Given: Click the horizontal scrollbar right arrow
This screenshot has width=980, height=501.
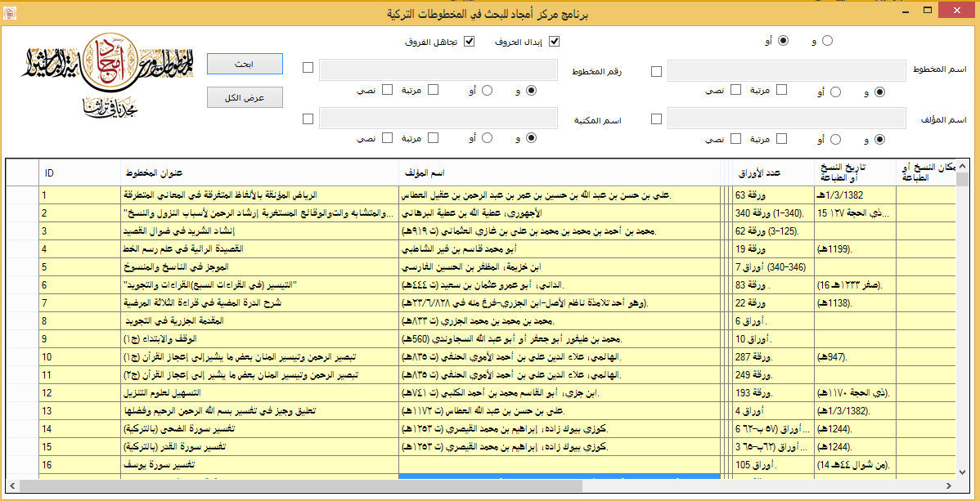Looking at the screenshot, I should tap(949, 486).
